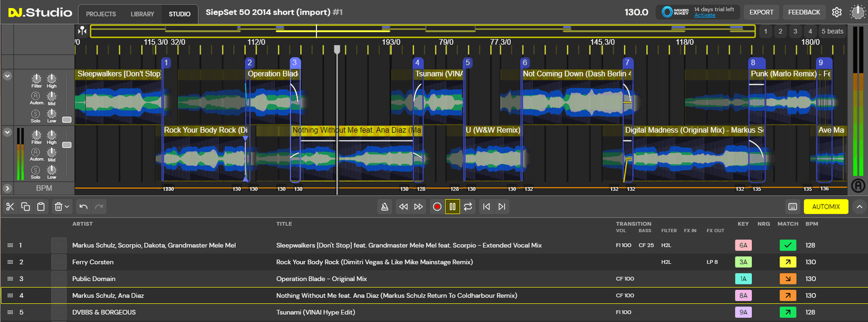The image size is (868, 322).
Task: Rewind with the double-left arrows
Action: pyautogui.click(x=403, y=206)
